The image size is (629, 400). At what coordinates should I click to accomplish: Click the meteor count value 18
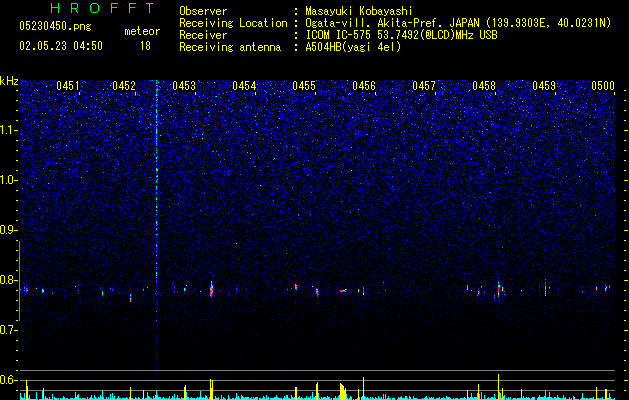point(145,46)
